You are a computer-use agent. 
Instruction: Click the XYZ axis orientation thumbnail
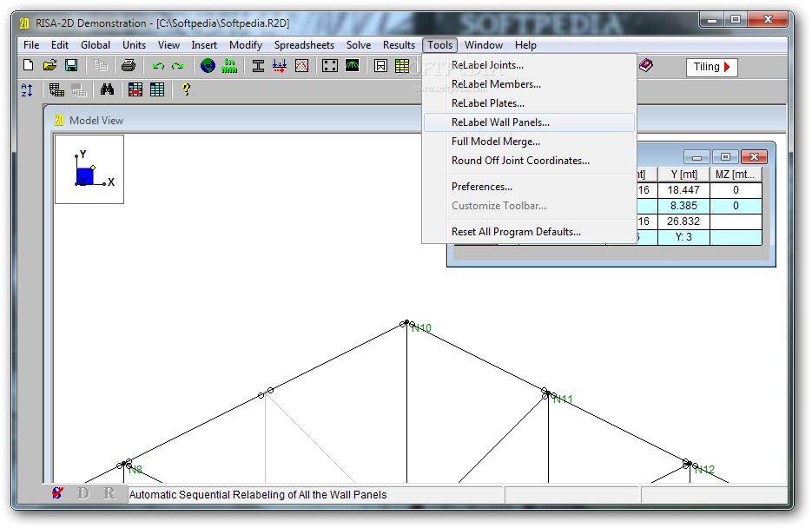point(89,169)
